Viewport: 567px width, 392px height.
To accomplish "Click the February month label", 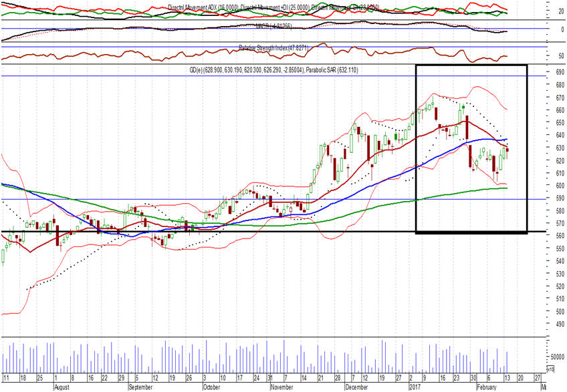I will click(x=486, y=387).
